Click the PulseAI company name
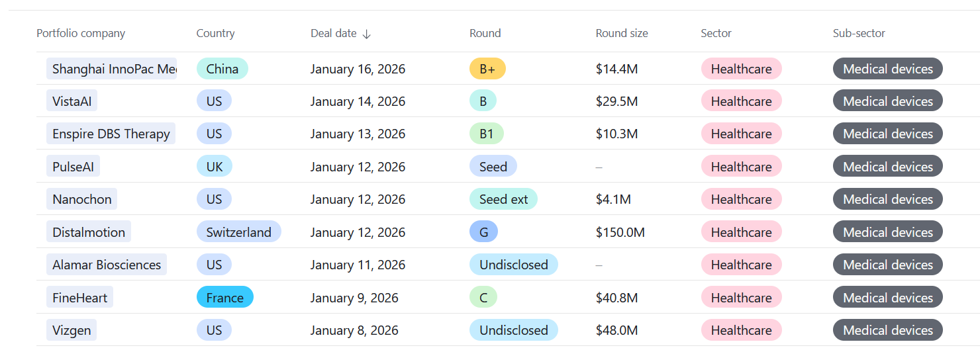980x350 pixels. [x=73, y=167]
